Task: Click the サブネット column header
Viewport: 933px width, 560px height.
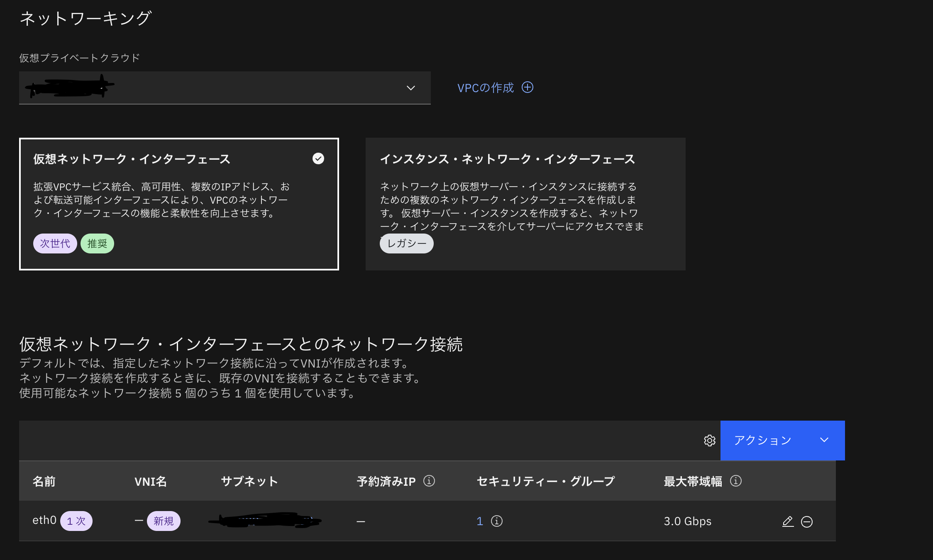Action: coord(249,481)
